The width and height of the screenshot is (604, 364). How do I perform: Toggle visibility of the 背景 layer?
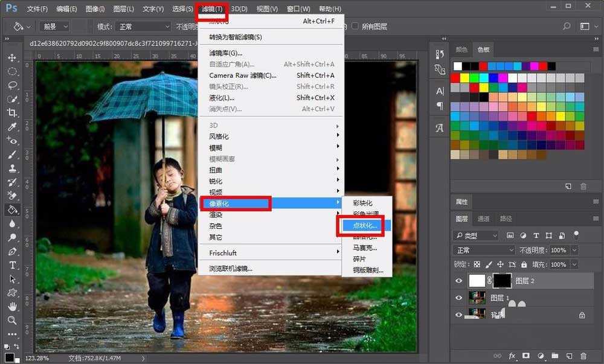458,315
